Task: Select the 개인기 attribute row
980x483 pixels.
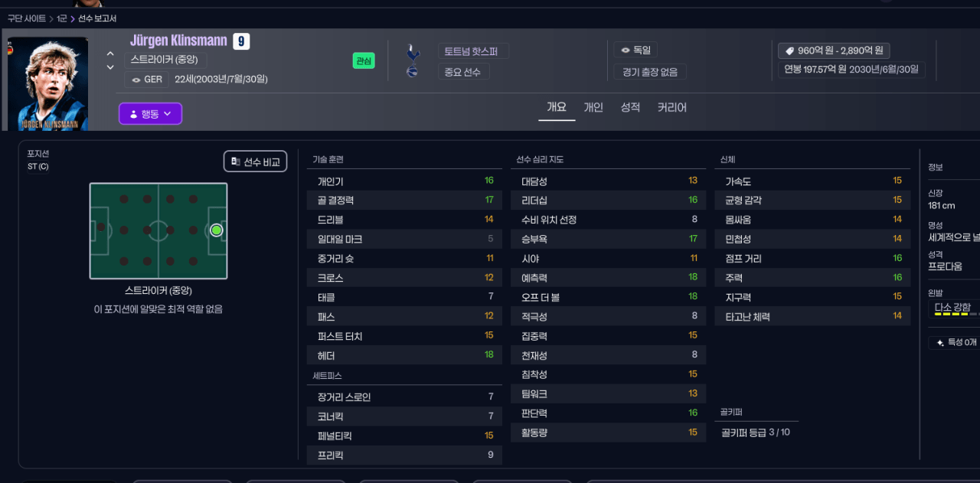Action: [404, 181]
